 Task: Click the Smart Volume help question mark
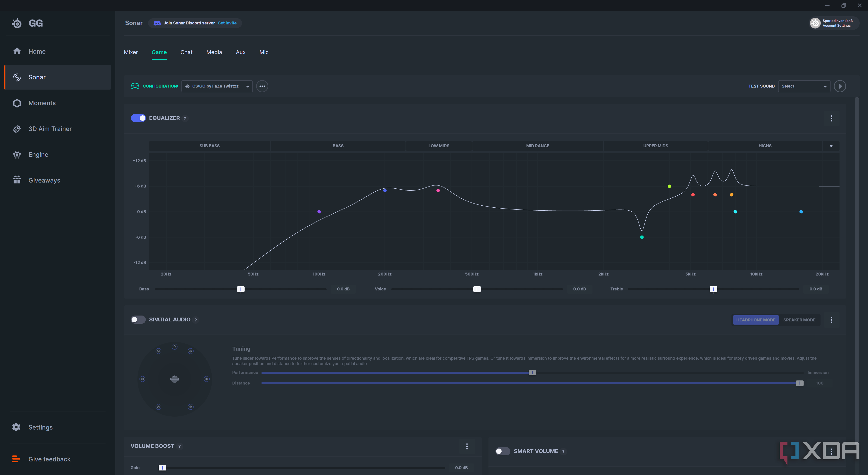tap(563, 451)
